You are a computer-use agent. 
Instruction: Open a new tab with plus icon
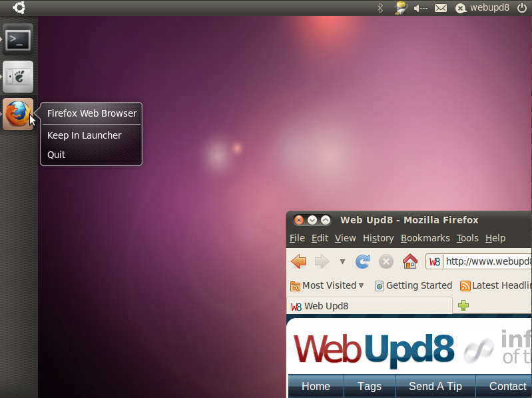(463, 305)
